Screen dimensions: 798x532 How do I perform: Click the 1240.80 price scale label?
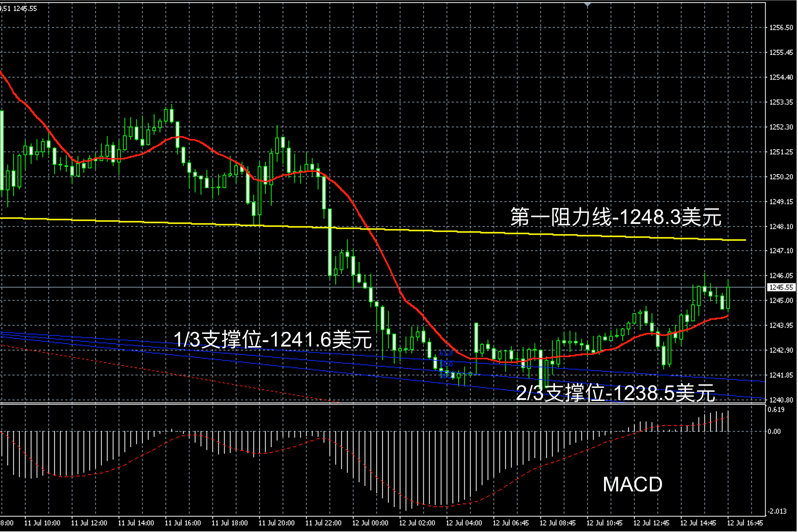pyautogui.click(x=781, y=400)
